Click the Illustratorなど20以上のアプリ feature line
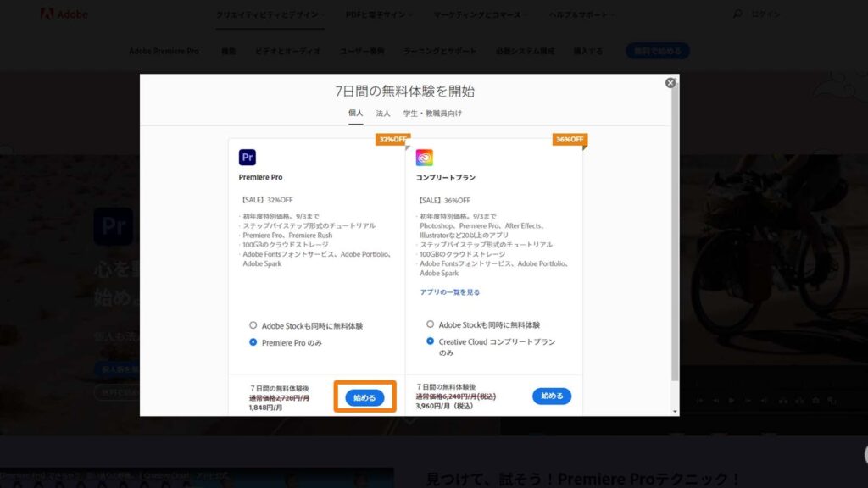This screenshot has height=488, width=868. point(464,236)
